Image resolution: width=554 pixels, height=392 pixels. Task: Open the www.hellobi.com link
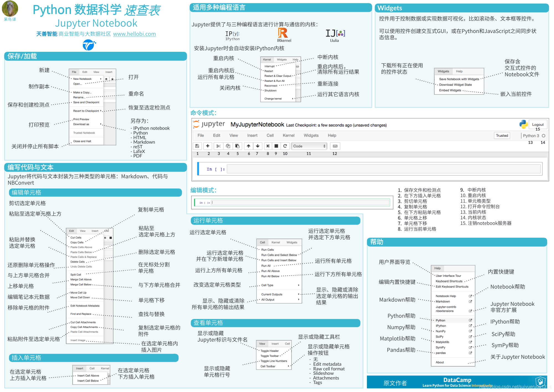coord(134,34)
